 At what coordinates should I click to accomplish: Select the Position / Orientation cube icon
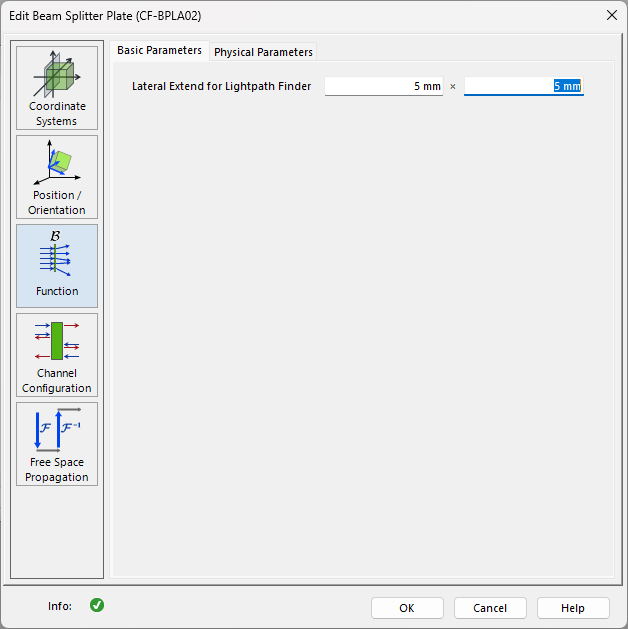coord(57,162)
